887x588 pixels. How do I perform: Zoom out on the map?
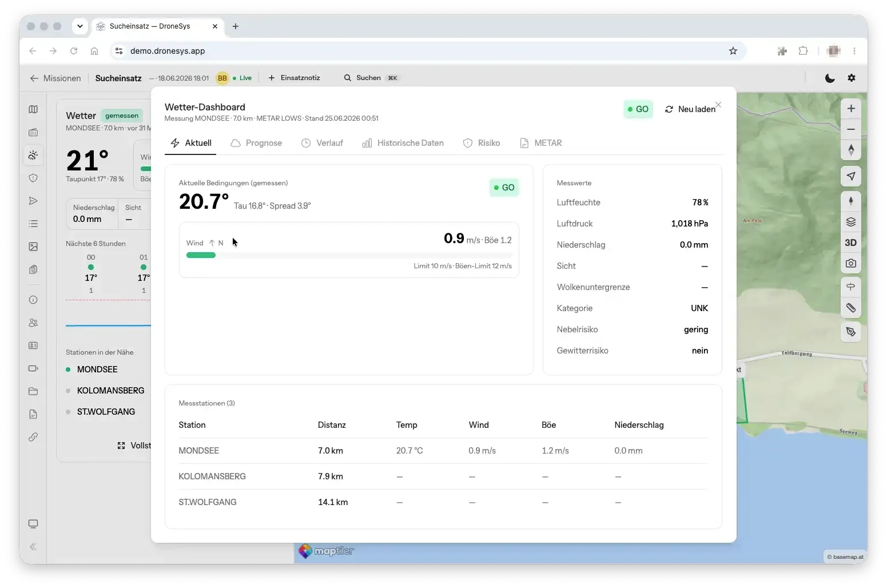point(851,129)
